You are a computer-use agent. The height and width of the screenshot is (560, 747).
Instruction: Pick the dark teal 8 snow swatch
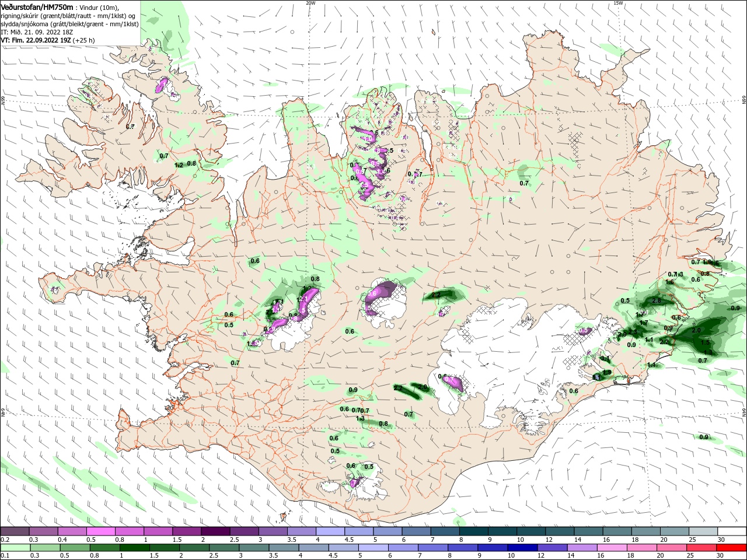click(473, 531)
